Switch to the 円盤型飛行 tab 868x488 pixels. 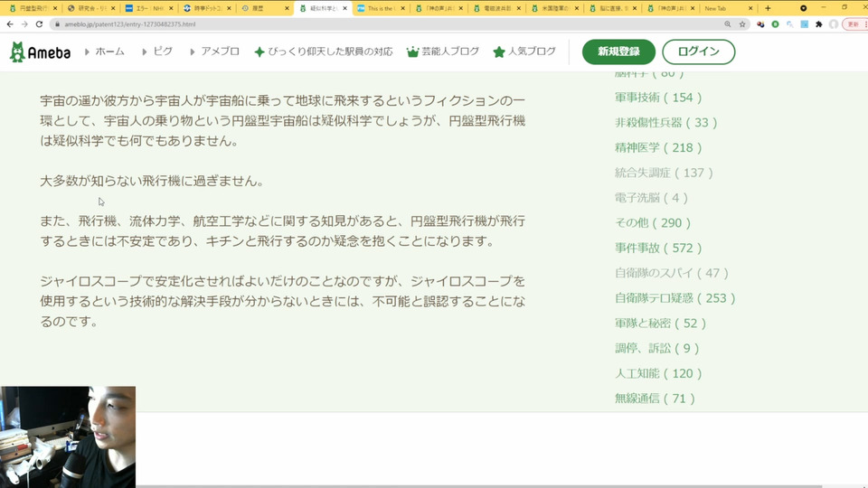(31, 8)
